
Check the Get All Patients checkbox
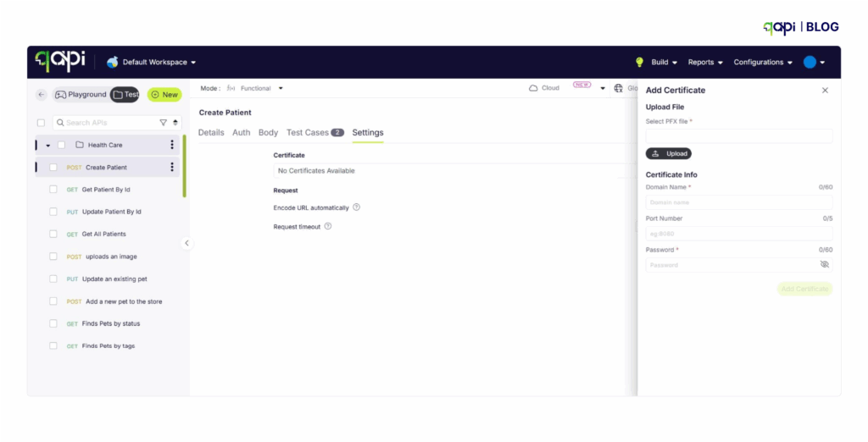coord(53,235)
